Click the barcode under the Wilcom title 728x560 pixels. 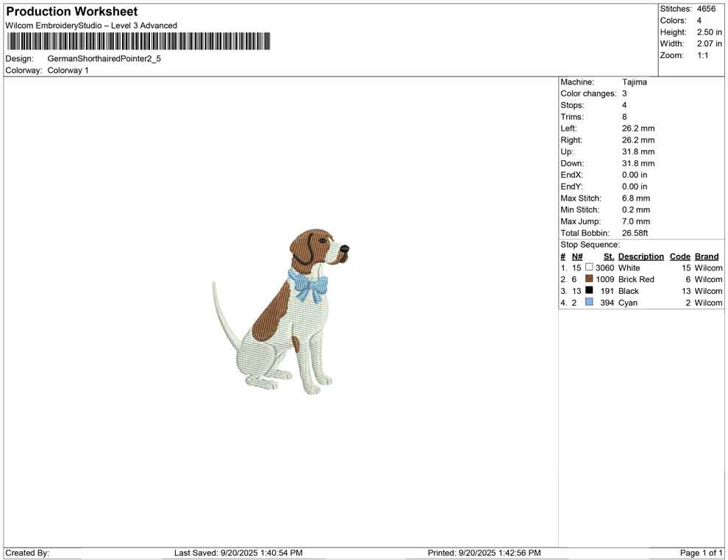click(138, 41)
